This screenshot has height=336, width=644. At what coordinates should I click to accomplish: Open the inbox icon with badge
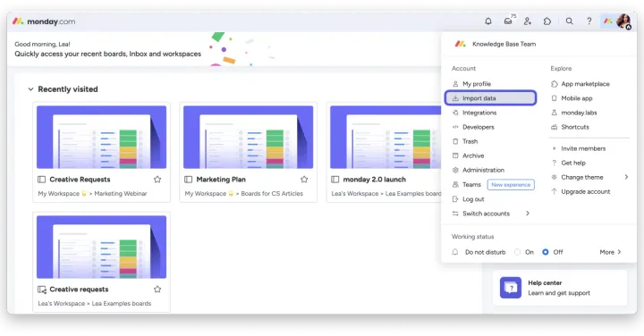click(x=508, y=21)
